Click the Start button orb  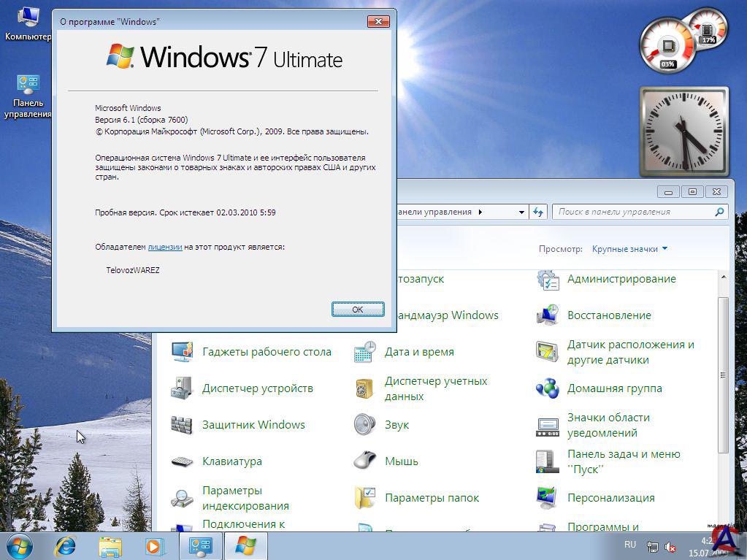20,545
